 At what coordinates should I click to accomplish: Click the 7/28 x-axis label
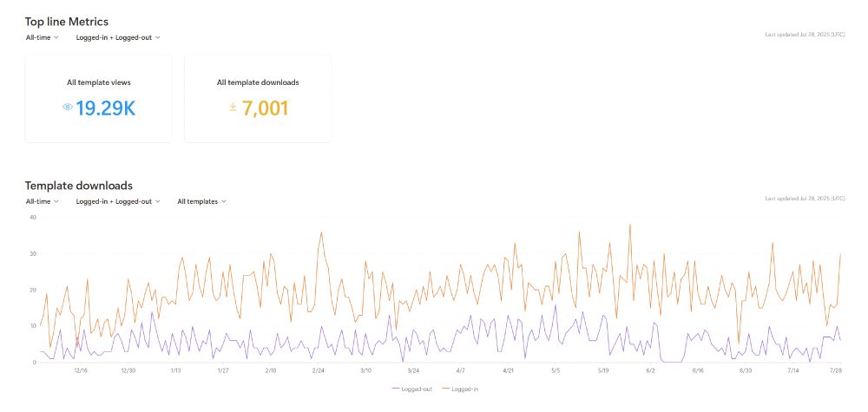(837, 370)
